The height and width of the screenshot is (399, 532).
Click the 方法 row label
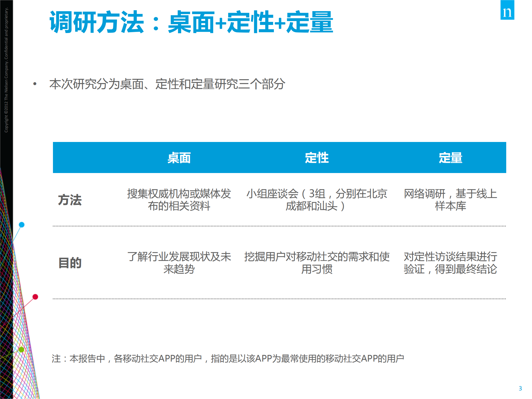[x=70, y=200]
